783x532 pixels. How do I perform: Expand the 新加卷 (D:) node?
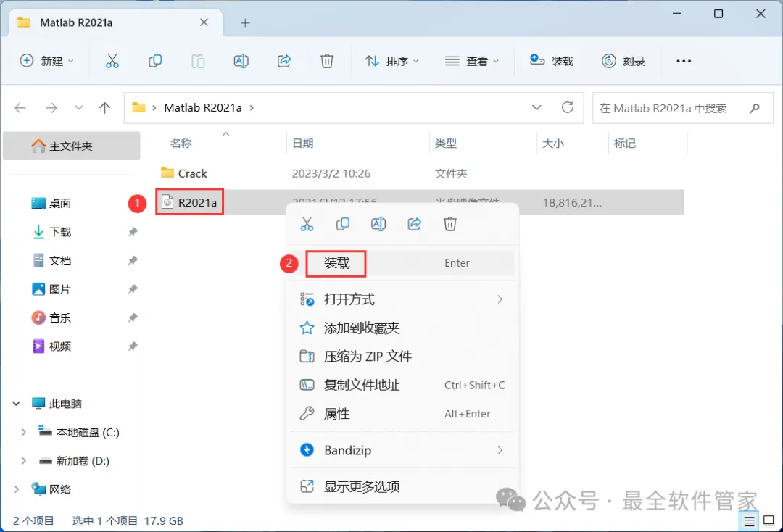[x=23, y=461]
